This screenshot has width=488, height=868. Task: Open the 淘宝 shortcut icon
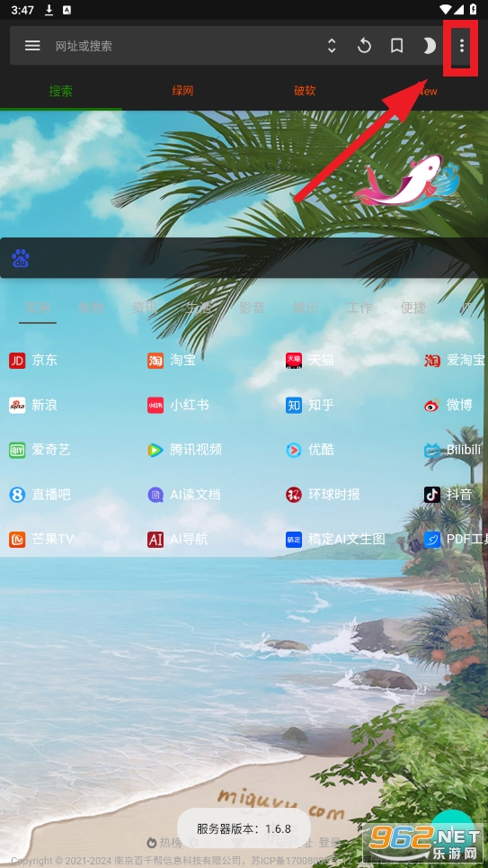click(x=155, y=361)
